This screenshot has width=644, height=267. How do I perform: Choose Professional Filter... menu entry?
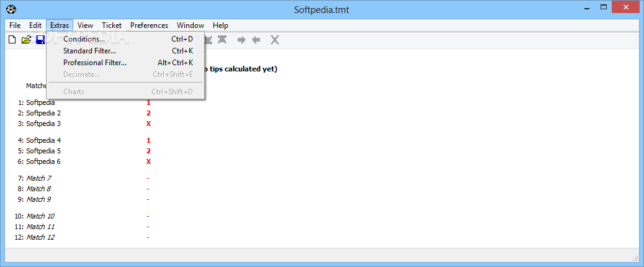(126, 63)
